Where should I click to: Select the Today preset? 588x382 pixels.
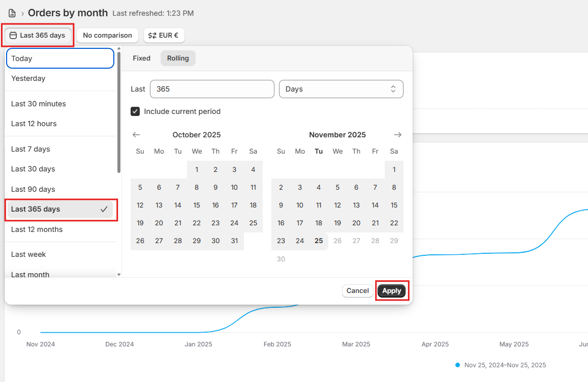[60, 58]
